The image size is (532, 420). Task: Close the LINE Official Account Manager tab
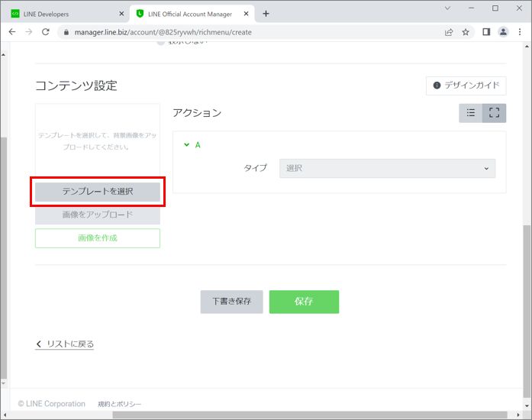point(247,14)
